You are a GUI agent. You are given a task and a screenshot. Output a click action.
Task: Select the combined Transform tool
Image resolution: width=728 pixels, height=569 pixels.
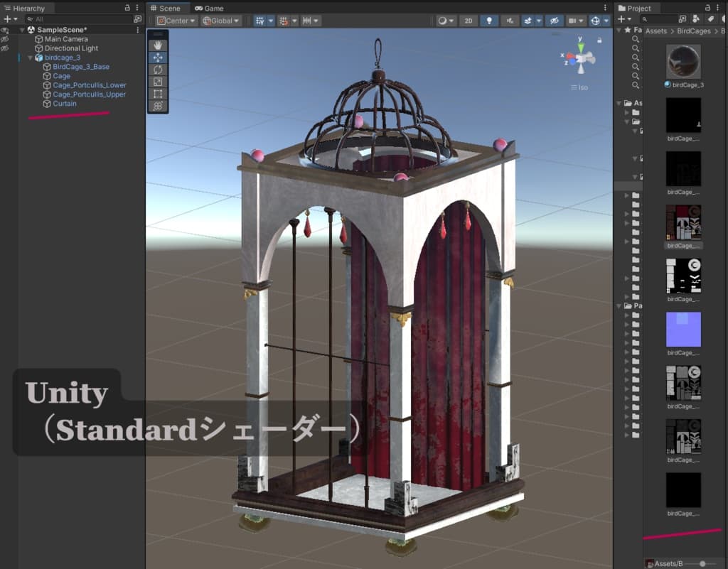click(x=158, y=106)
